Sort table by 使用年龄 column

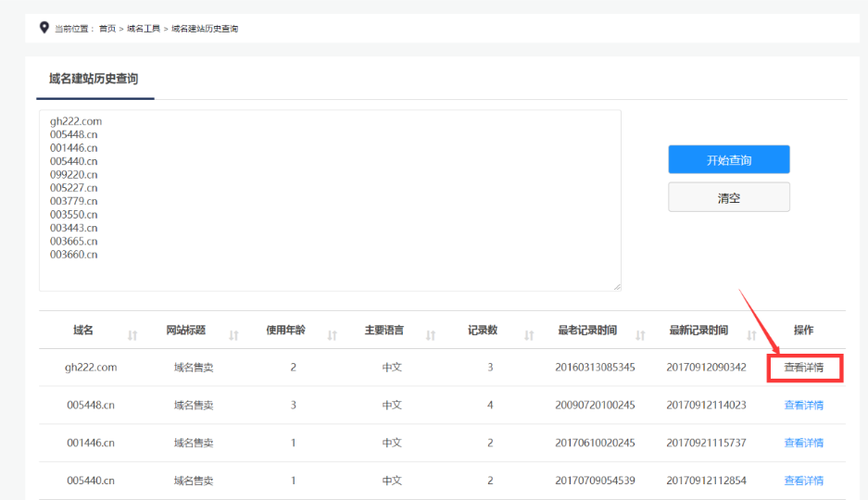pos(333,335)
